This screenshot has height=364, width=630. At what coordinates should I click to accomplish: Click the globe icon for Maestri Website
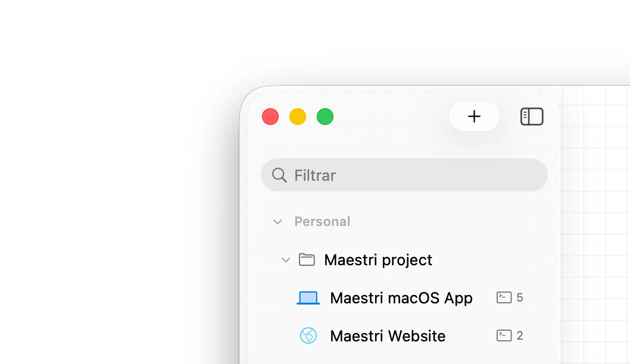308,336
